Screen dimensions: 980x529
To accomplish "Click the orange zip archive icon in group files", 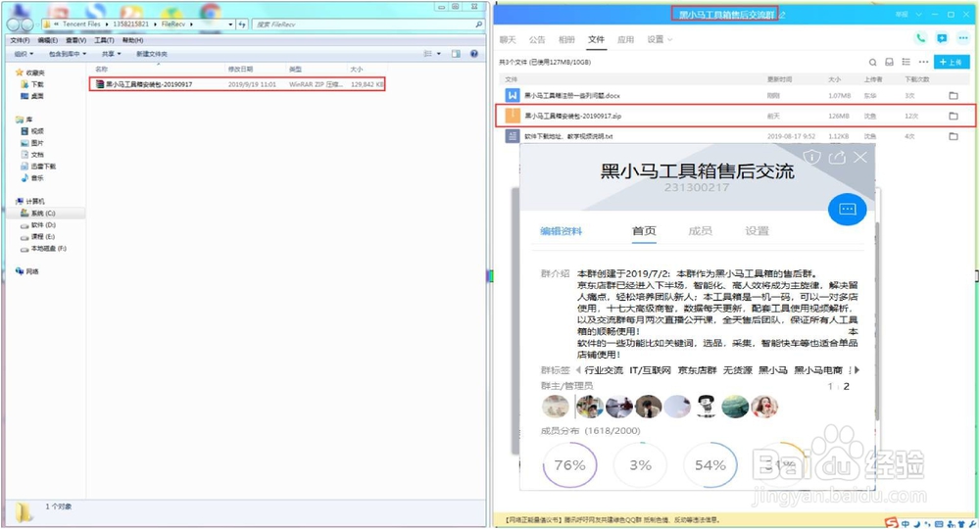I will point(513,116).
